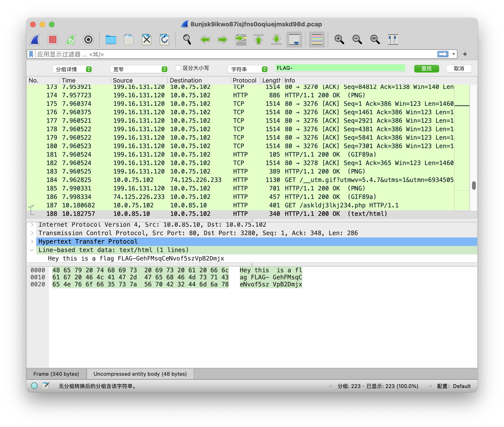Click the red stop capture icon

pyautogui.click(x=52, y=40)
